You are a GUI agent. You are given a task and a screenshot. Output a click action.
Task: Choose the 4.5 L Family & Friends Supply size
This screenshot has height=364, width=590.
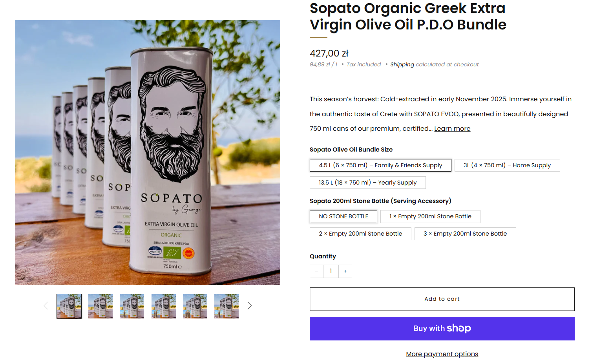tap(380, 165)
